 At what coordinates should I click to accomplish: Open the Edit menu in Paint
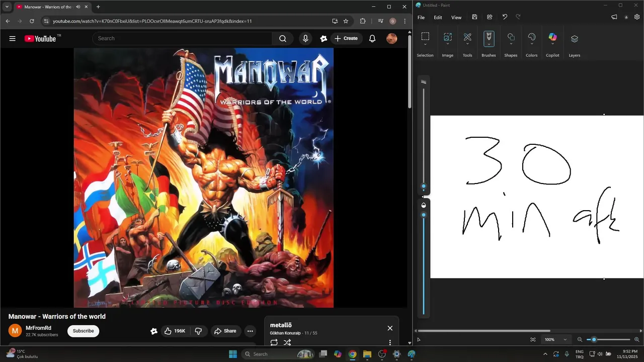tap(438, 17)
